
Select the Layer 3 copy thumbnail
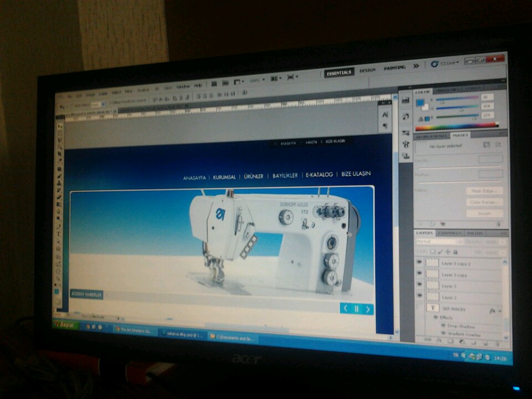[432, 274]
